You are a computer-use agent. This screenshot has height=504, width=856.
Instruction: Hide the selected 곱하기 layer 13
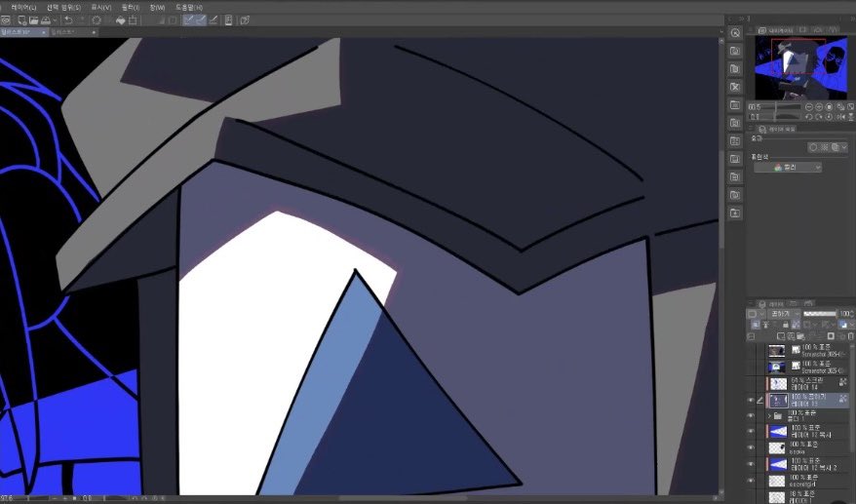pos(751,401)
